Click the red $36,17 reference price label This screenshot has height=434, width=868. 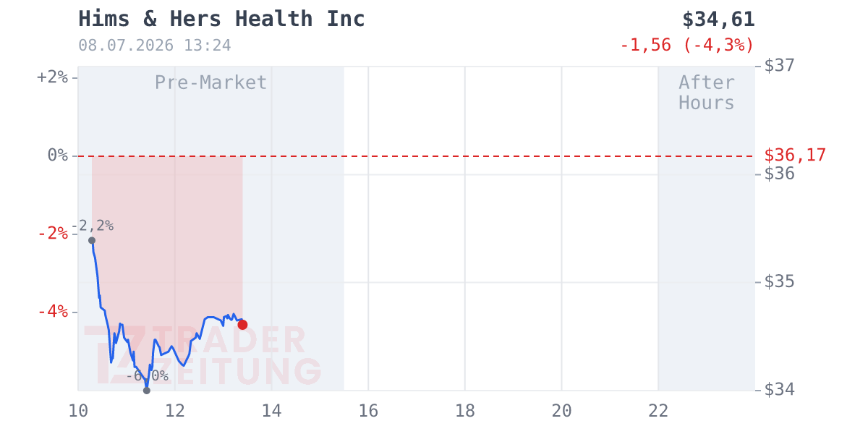795,155
